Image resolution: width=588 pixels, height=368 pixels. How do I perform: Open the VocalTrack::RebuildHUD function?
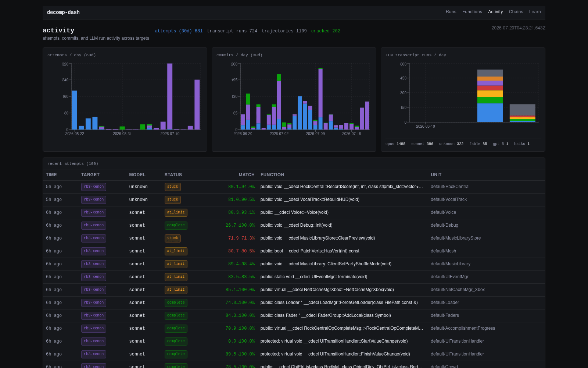pyautogui.click(x=310, y=199)
